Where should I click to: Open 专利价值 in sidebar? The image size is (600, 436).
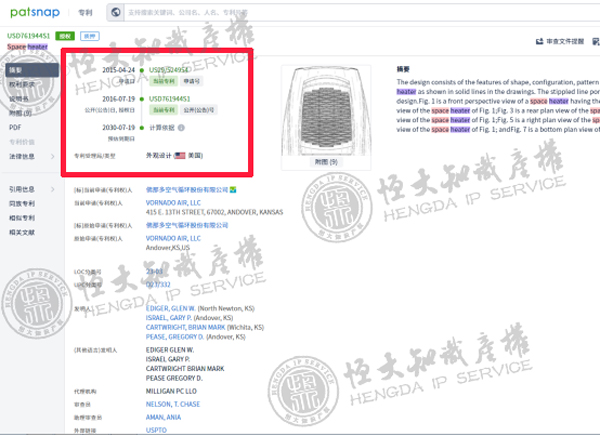[22, 142]
